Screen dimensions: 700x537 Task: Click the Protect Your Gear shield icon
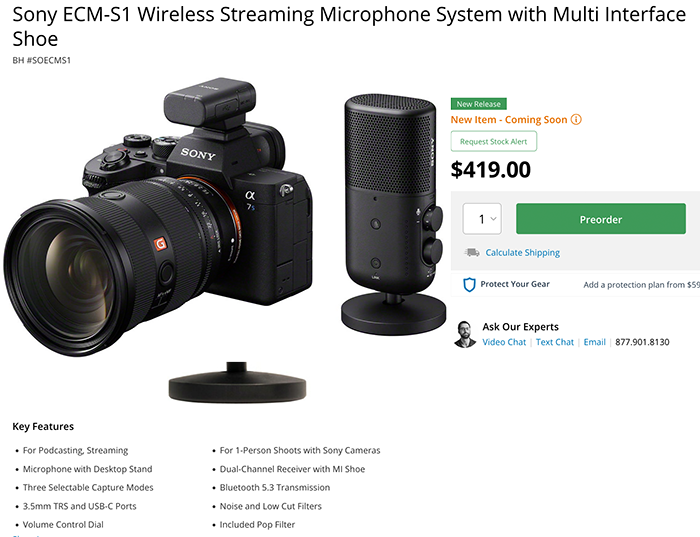469,284
